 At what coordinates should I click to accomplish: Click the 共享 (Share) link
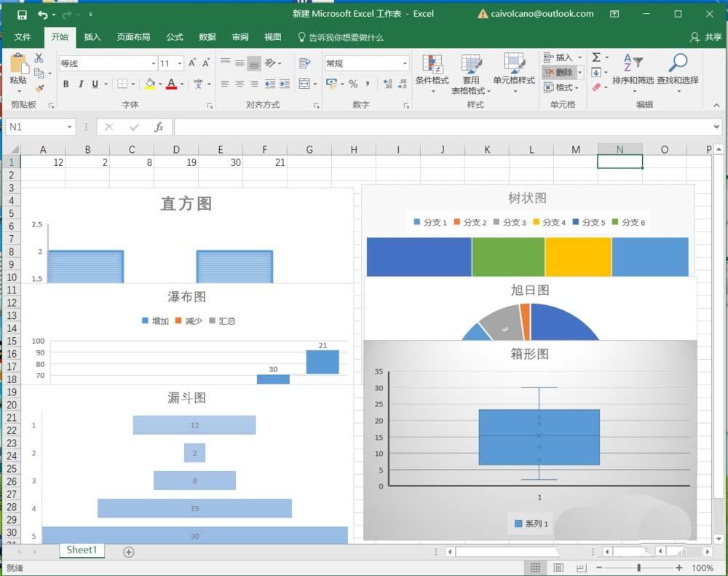coord(714,37)
